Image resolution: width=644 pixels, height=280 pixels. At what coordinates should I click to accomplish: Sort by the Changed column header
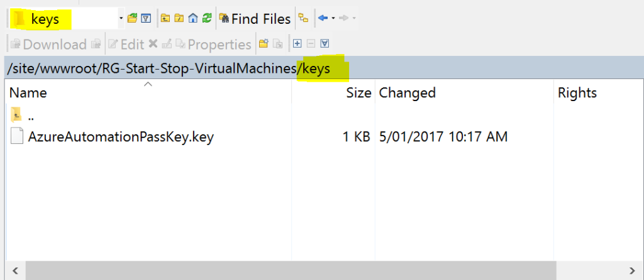[x=407, y=93]
